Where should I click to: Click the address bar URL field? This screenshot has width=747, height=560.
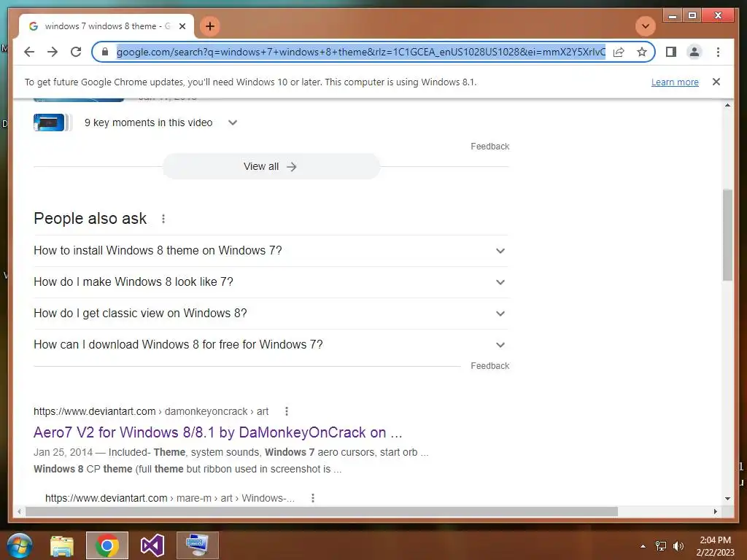click(360, 52)
